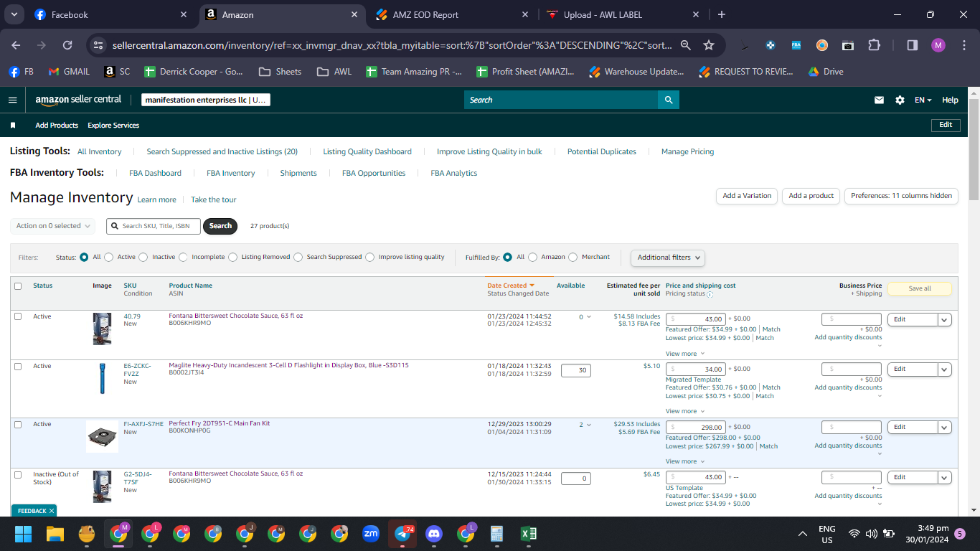Bookmark this page with the star icon
Image resolution: width=980 pixels, height=551 pixels.
click(x=709, y=45)
